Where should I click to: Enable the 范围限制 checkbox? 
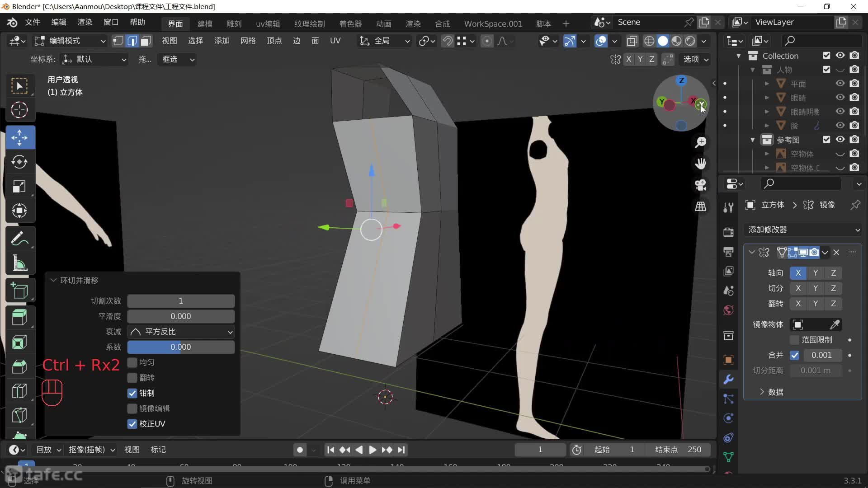coord(794,340)
